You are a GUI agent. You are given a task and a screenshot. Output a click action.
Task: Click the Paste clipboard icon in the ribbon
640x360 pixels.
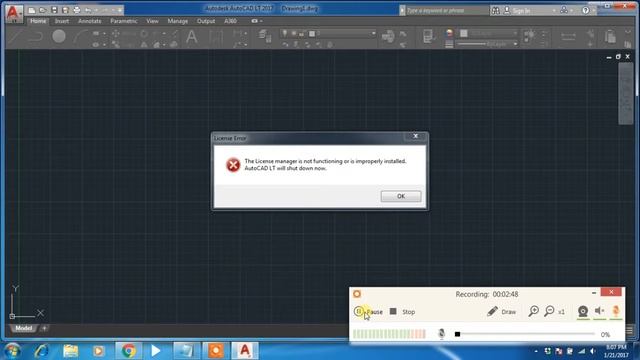610,37
